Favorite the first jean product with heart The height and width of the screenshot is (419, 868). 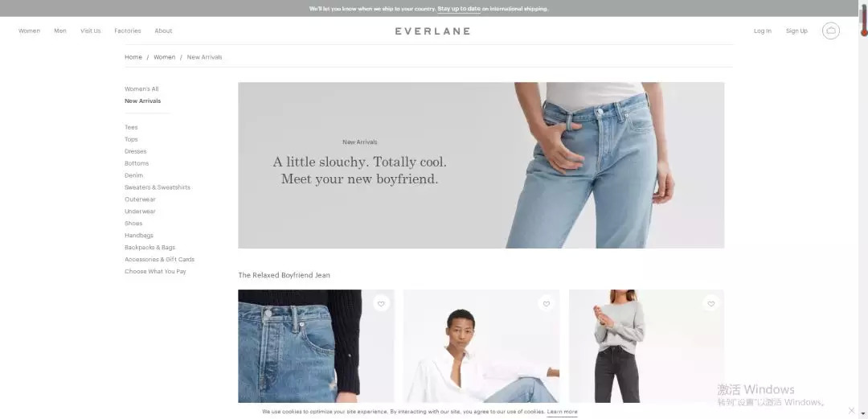381,303
